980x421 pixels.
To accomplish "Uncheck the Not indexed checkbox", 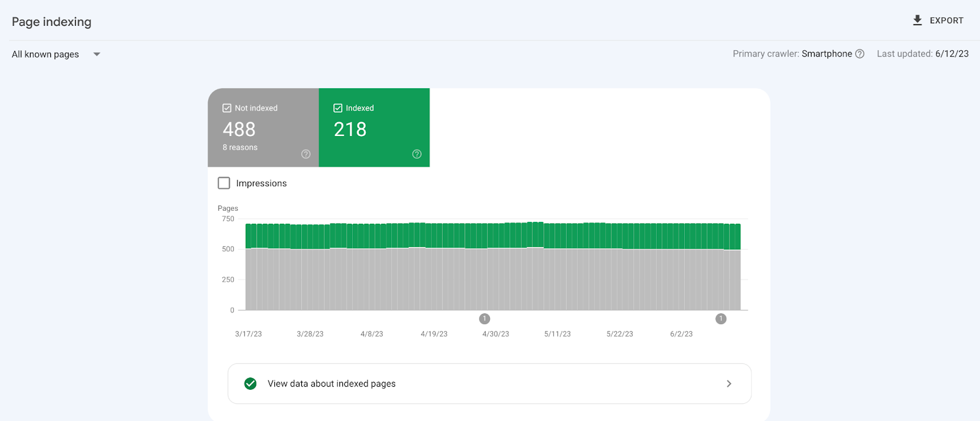I will click(227, 108).
